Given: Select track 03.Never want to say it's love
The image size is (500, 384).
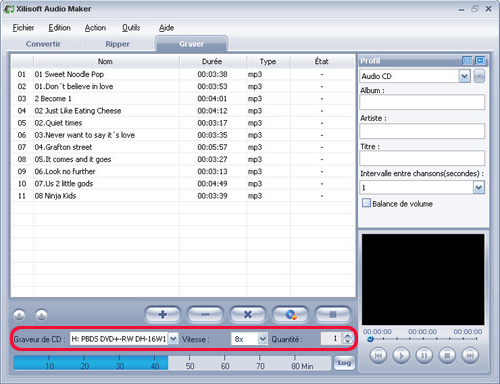Looking at the screenshot, I should coord(183,135).
